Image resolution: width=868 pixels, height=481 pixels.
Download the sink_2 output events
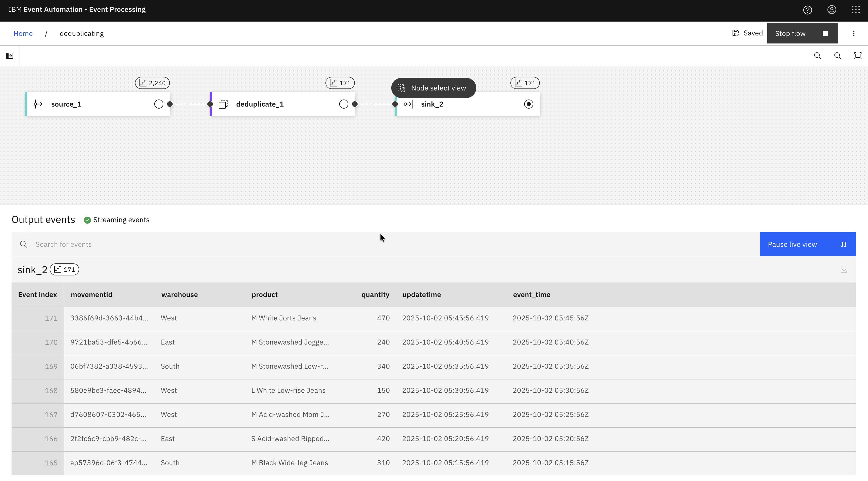[844, 269]
